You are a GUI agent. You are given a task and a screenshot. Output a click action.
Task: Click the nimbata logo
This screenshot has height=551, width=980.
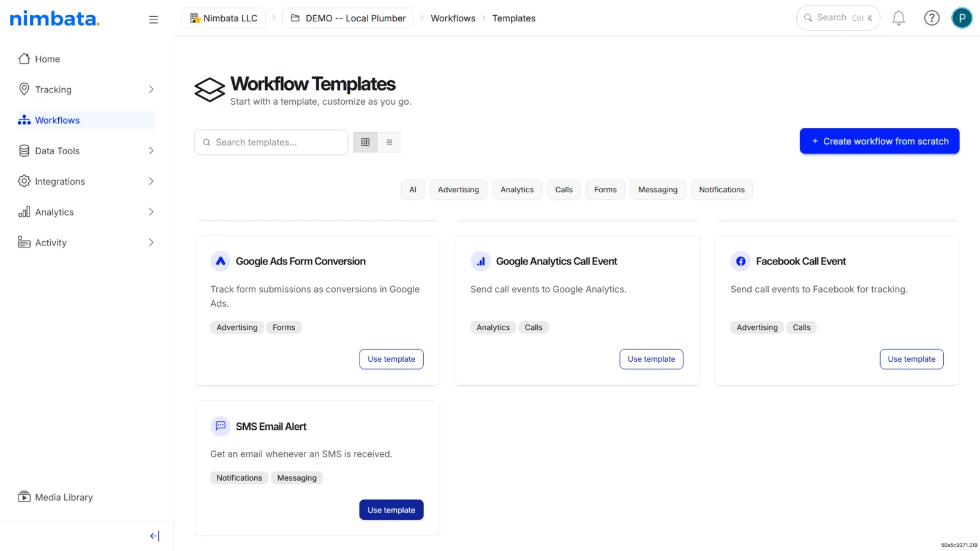tap(55, 19)
